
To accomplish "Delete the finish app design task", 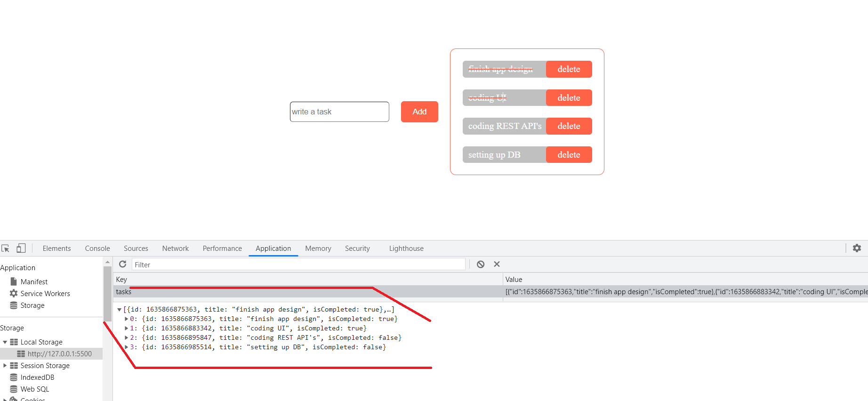I will 569,69.
